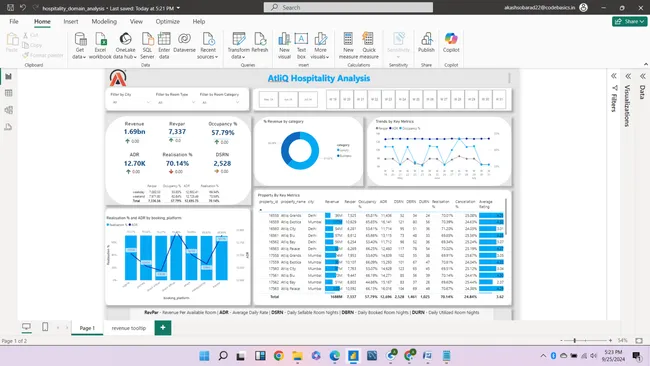Select the revenue tooltip page tab

pyautogui.click(x=129, y=328)
